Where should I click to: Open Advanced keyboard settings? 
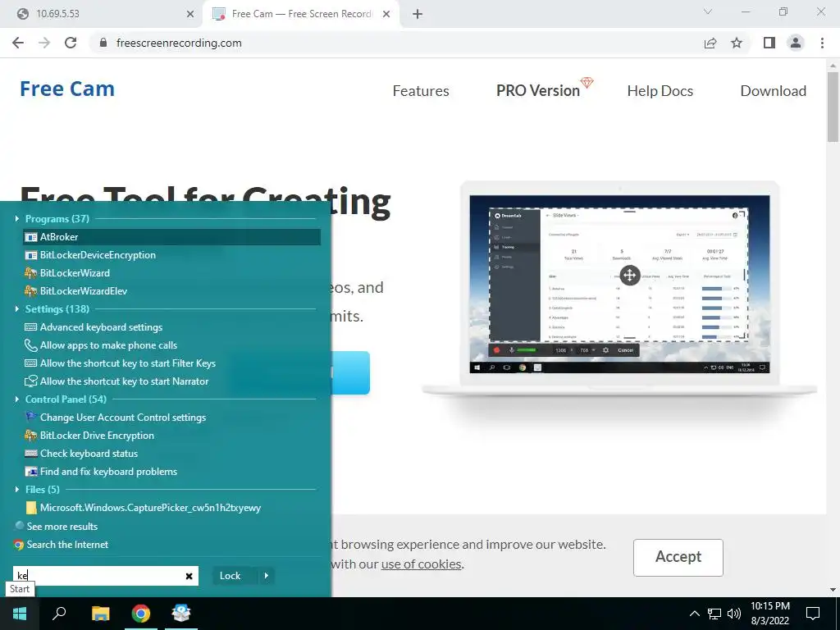(171, 327)
